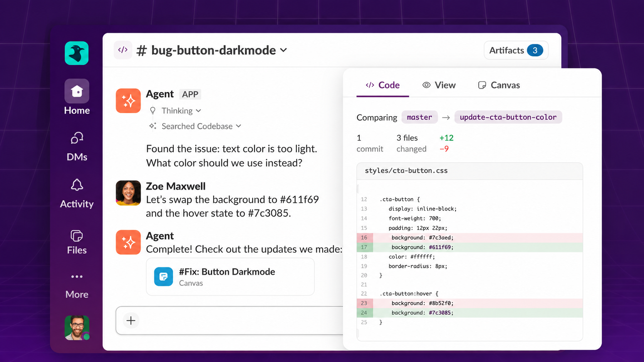Switch to the View tab
This screenshot has height=362, width=644.
click(439, 85)
